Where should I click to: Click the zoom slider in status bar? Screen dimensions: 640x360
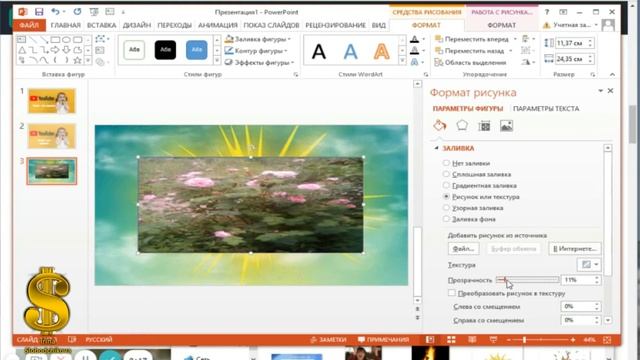tap(541, 340)
